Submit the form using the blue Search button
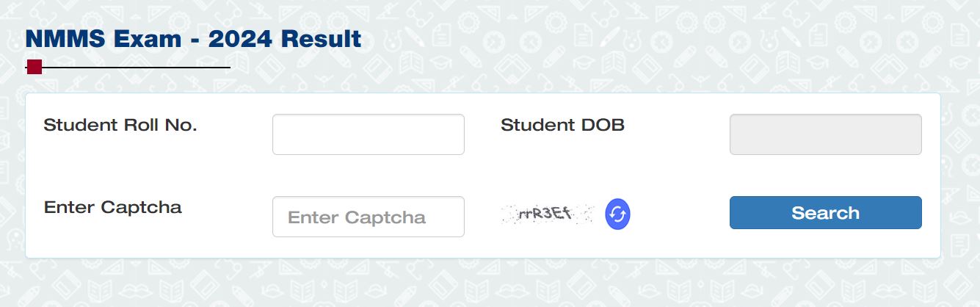Image resolution: width=980 pixels, height=307 pixels. coord(825,213)
